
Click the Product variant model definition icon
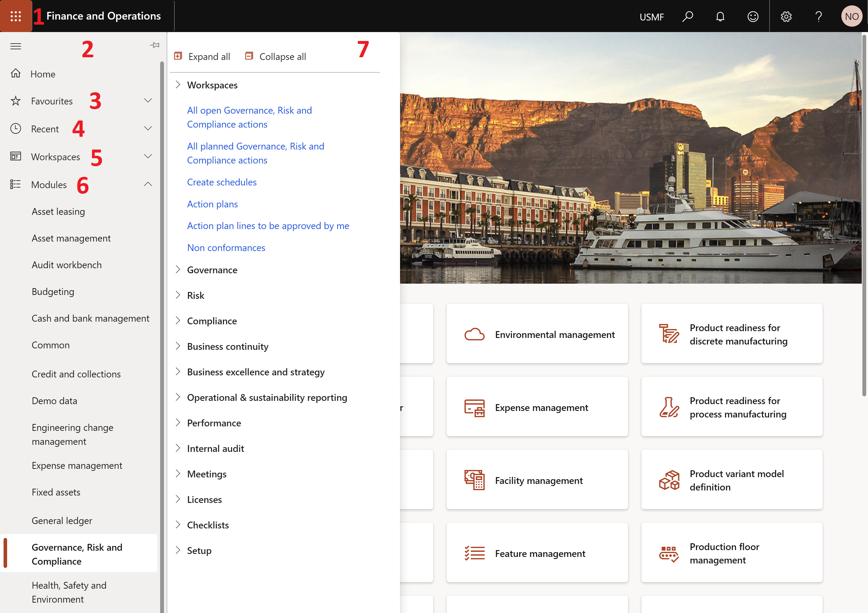[669, 480]
